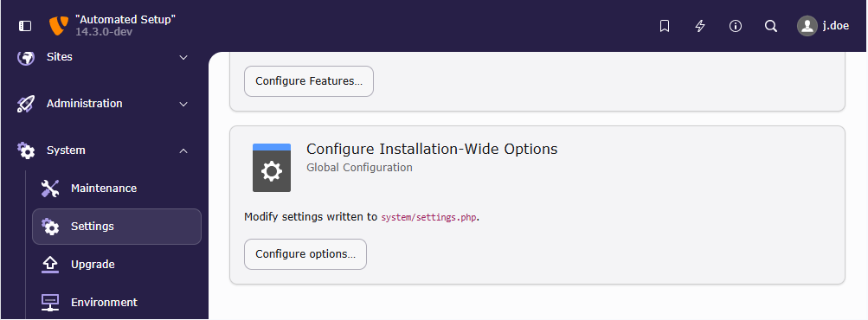Expand the Sites menu chevron
Screen dimensions: 868x320
click(183, 57)
